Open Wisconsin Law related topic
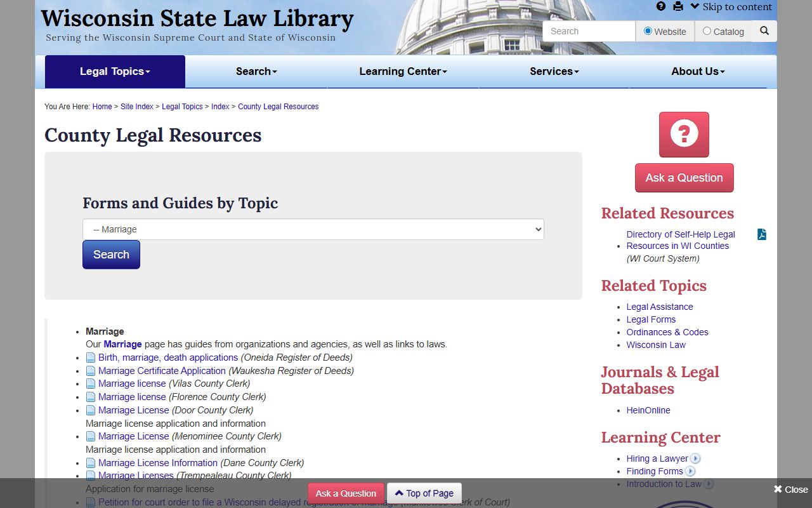 [x=656, y=345]
